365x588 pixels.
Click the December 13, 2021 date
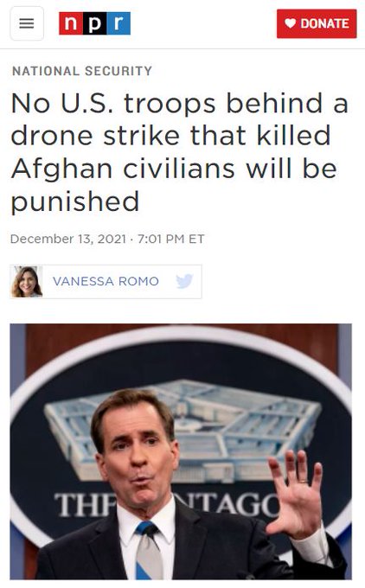pos(68,239)
